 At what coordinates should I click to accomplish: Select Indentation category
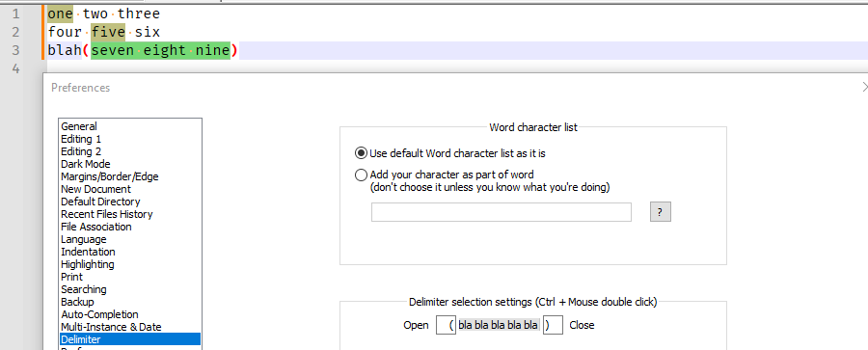pyautogui.click(x=130, y=252)
